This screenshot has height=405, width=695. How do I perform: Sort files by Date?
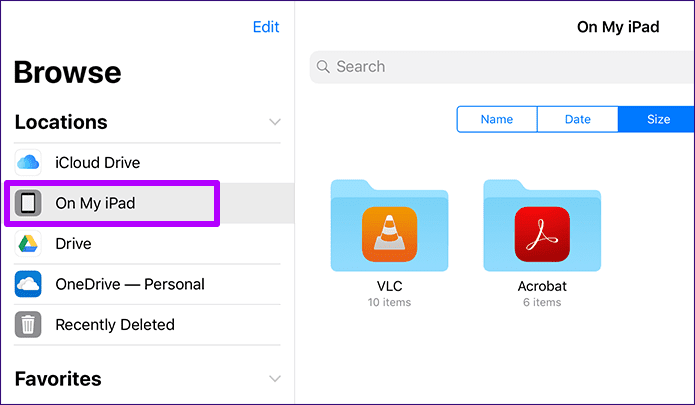point(578,119)
